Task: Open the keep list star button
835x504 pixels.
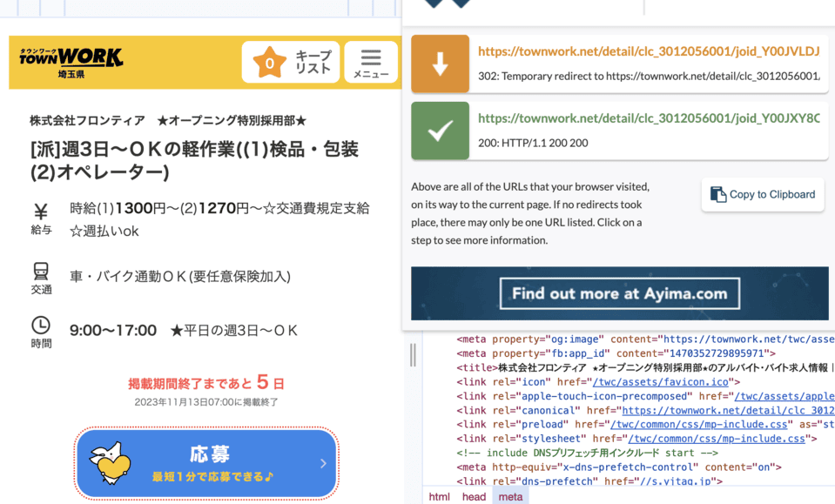Action: tap(291, 63)
